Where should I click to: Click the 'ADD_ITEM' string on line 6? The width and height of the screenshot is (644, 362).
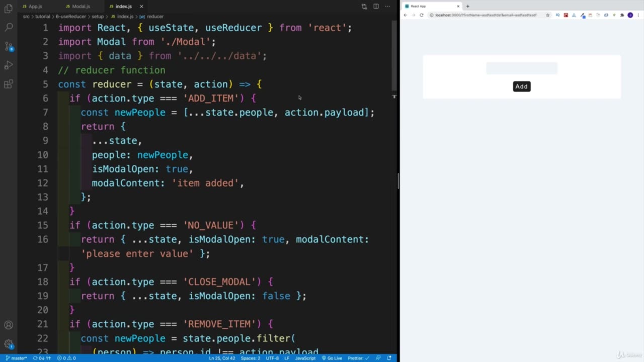point(211,98)
